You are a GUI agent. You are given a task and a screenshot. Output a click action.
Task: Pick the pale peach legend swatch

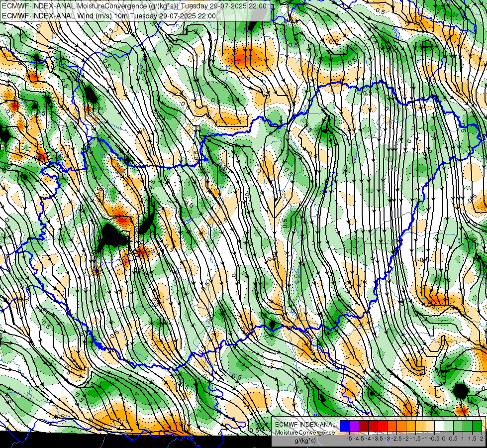(430, 426)
